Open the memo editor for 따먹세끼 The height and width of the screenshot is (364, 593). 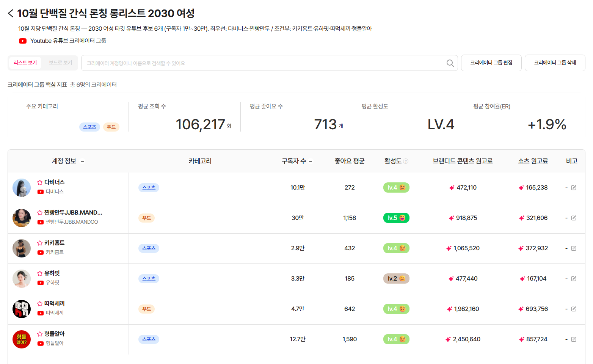click(x=574, y=309)
